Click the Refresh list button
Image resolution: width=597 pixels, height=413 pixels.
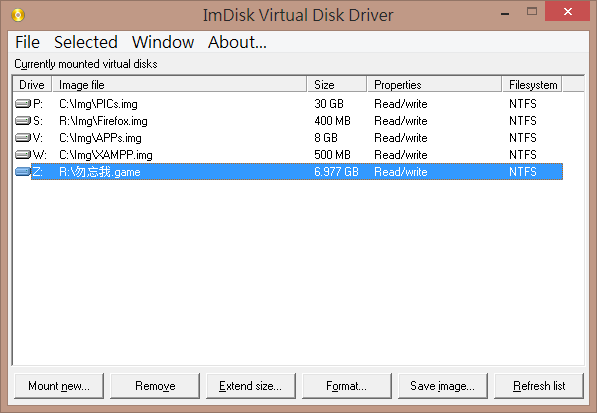coord(539,386)
